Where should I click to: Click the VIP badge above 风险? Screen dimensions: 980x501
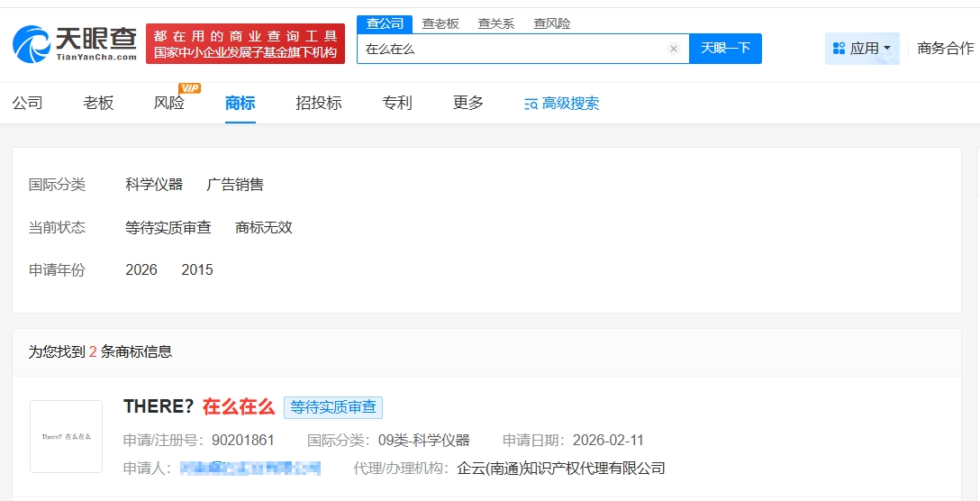point(189,88)
